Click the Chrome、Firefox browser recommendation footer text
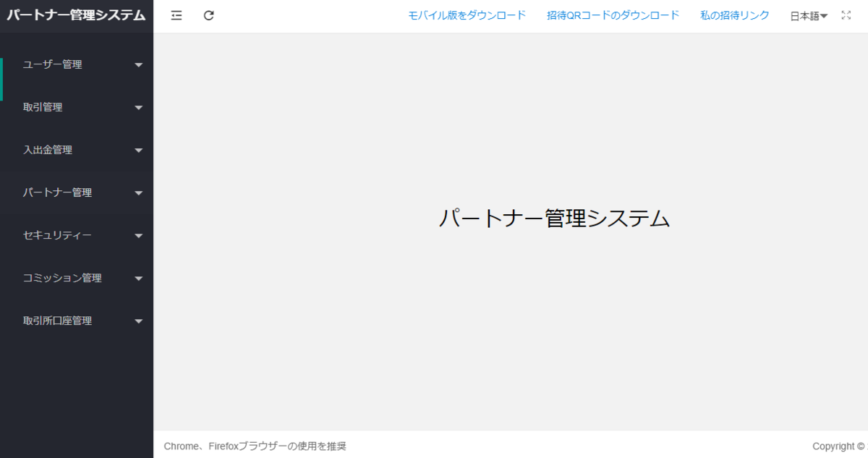Image resolution: width=868 pixels, height=458 pixels. tap(255, 446)
